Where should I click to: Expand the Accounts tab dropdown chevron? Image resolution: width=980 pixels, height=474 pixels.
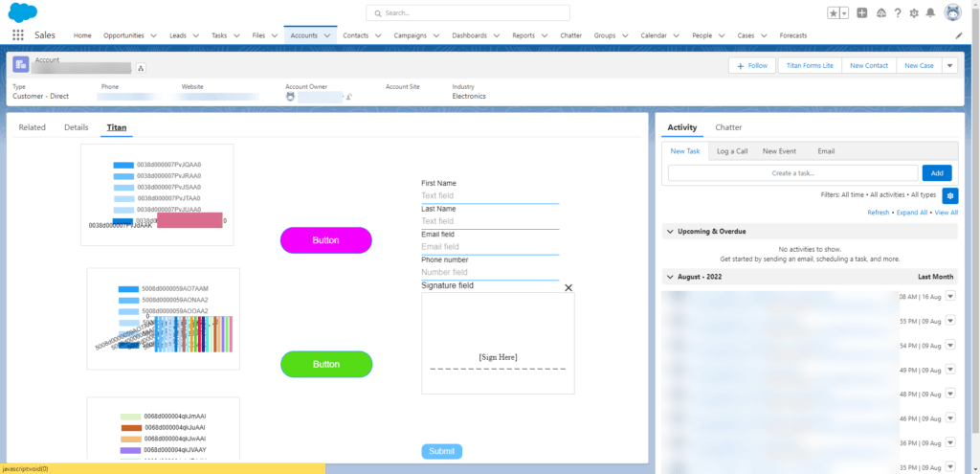pos(327,35)
